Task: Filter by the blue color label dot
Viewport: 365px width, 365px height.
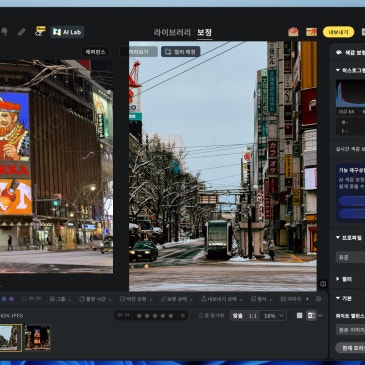Action: click(x=4, y=299)
